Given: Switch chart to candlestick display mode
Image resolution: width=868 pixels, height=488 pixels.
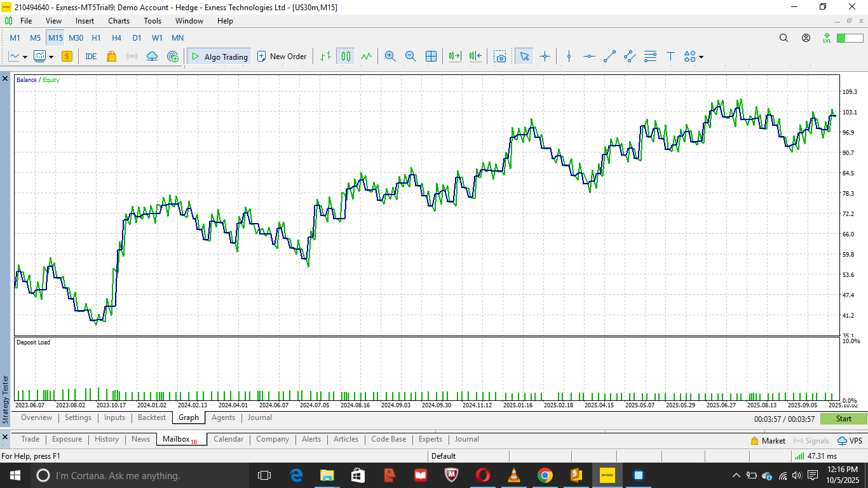Looking at the screenshot, I should click(x=346, y=57).
